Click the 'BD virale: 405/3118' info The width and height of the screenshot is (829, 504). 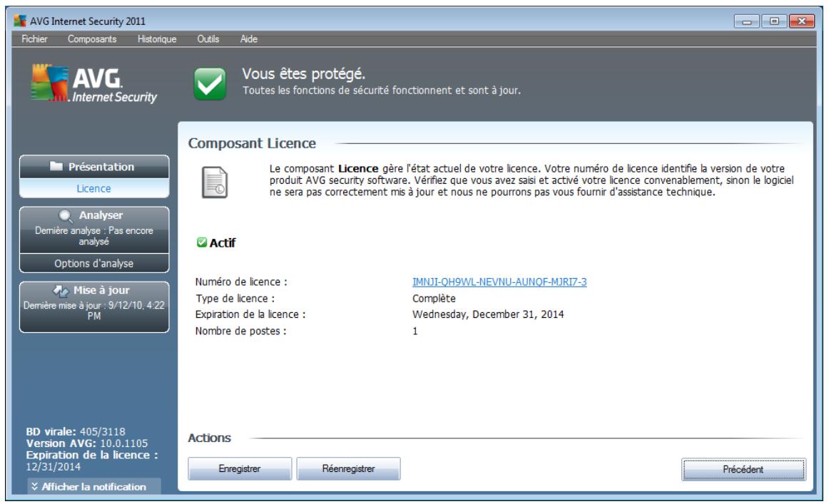click(76, 431)
